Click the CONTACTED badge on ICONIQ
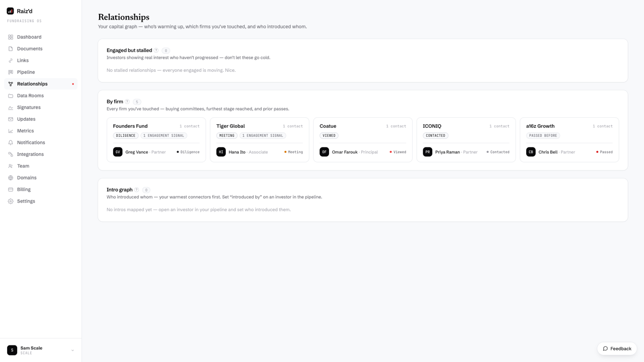The height and width of the screenshot is (362, 644). click(x=436, y=136)
